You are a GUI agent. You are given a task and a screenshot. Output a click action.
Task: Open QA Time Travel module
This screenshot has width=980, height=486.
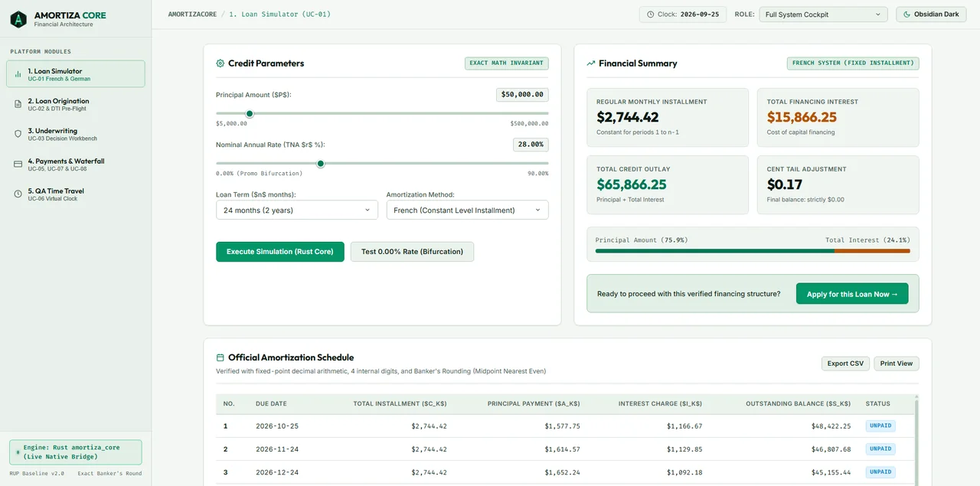[x=76, y=194]
